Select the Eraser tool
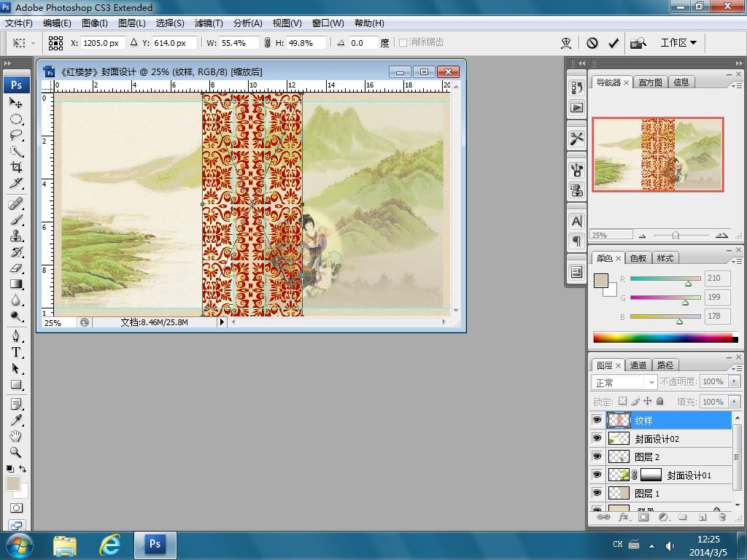Image resolution: width=747 pixels, height=560 pixels. pyautogui.click(x=16, y=268)
